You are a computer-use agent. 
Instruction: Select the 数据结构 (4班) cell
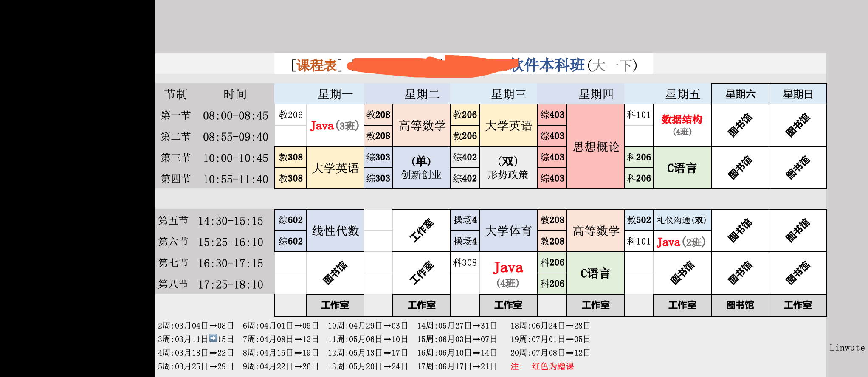[682, 125]
